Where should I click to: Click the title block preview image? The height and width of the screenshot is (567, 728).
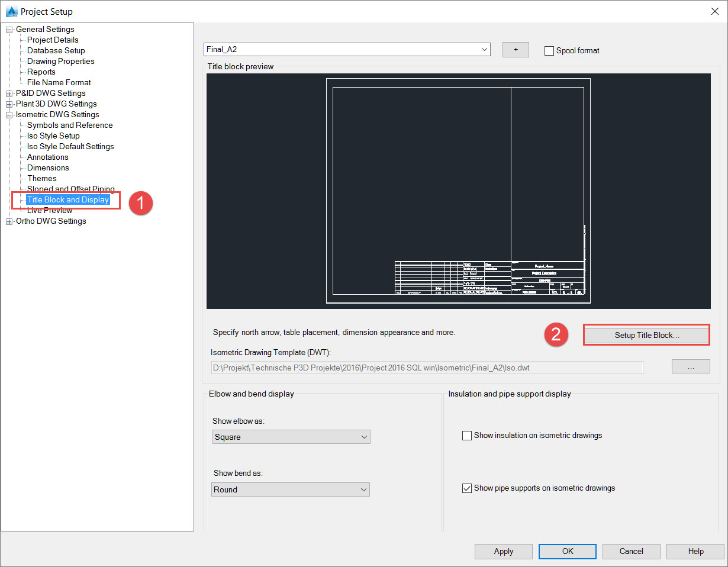(458, 189)
